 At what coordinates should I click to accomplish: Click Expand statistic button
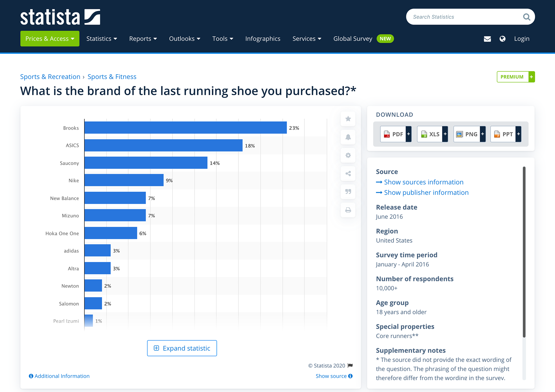pos(182,348)
